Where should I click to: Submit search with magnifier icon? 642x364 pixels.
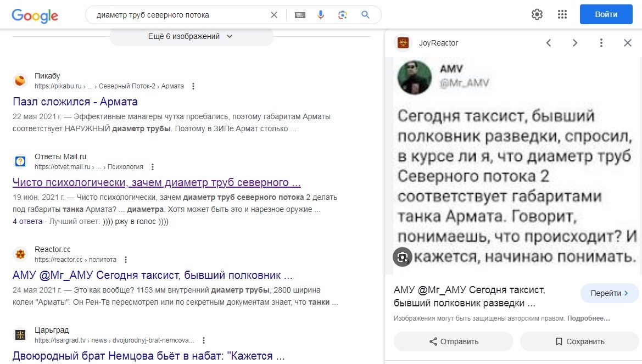tap(366, 15)
